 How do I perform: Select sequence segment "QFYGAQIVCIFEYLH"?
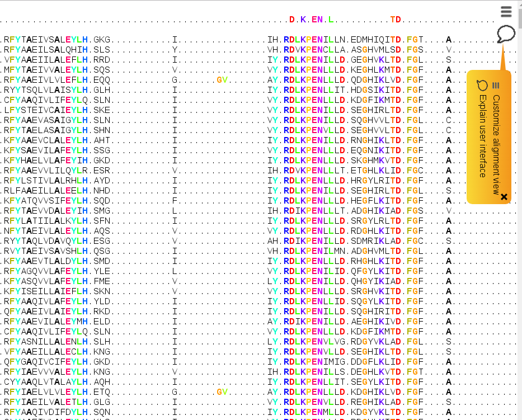46,362
